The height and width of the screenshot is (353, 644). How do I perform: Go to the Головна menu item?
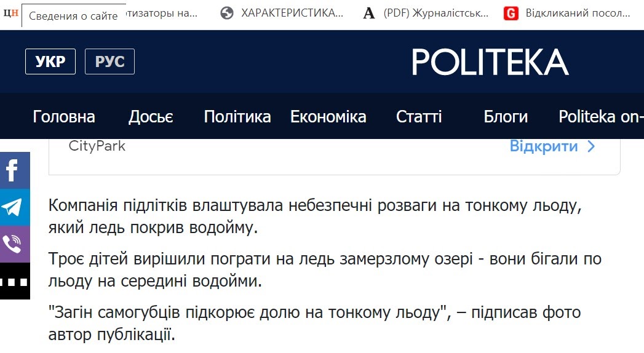click(x=64, y=117)
